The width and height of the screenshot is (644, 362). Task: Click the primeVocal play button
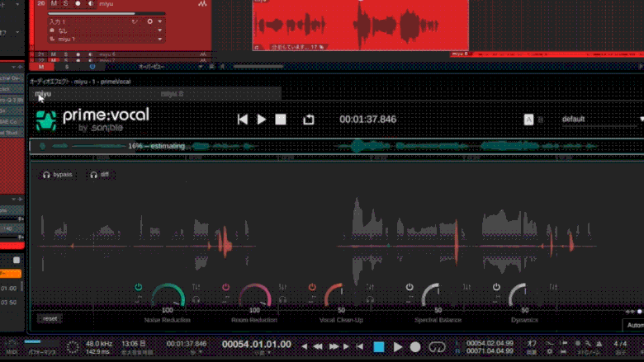pos(262,120)
